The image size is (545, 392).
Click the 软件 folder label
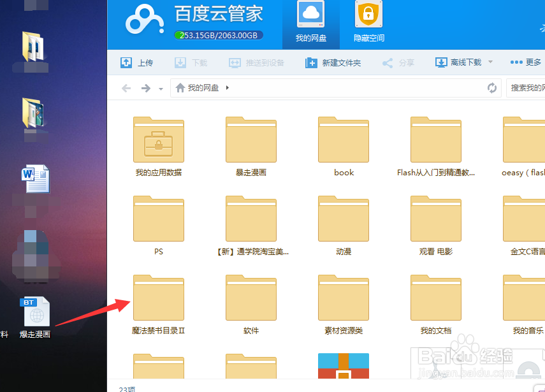(x=251, y=330)
